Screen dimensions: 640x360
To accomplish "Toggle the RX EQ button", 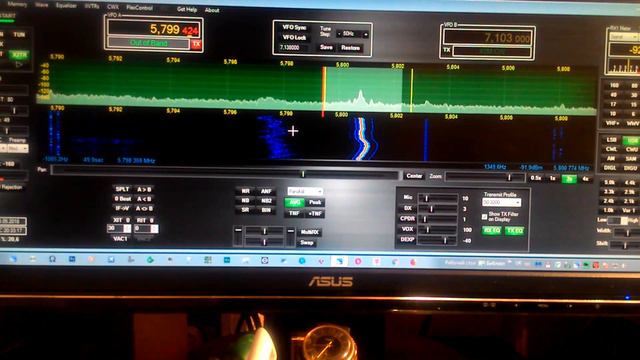I will [x=491, y=231].
